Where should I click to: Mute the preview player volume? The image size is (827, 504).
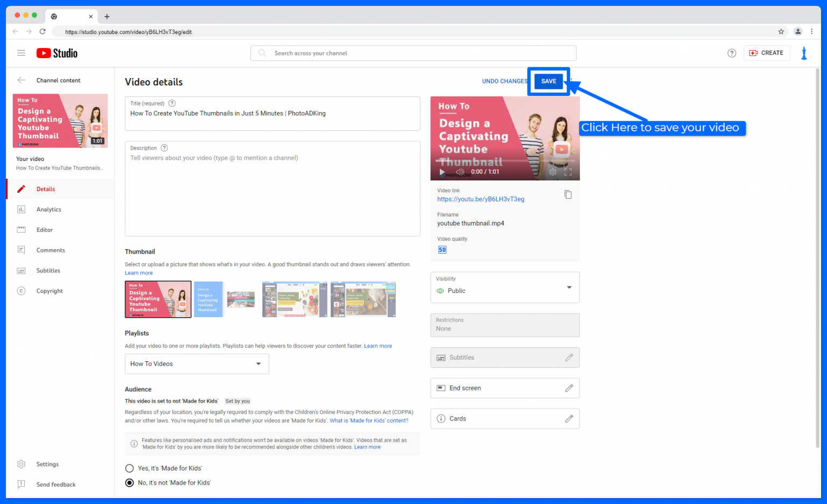460,172
